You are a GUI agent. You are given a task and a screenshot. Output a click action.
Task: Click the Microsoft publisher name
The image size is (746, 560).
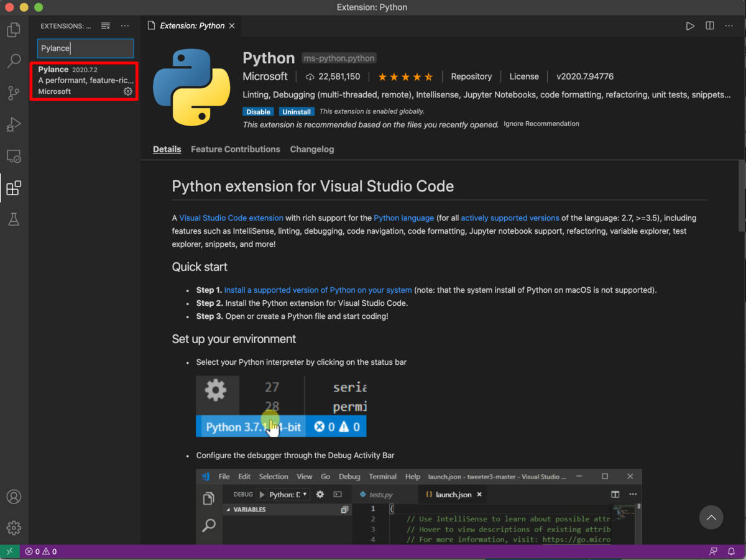[x=265, y=76]
